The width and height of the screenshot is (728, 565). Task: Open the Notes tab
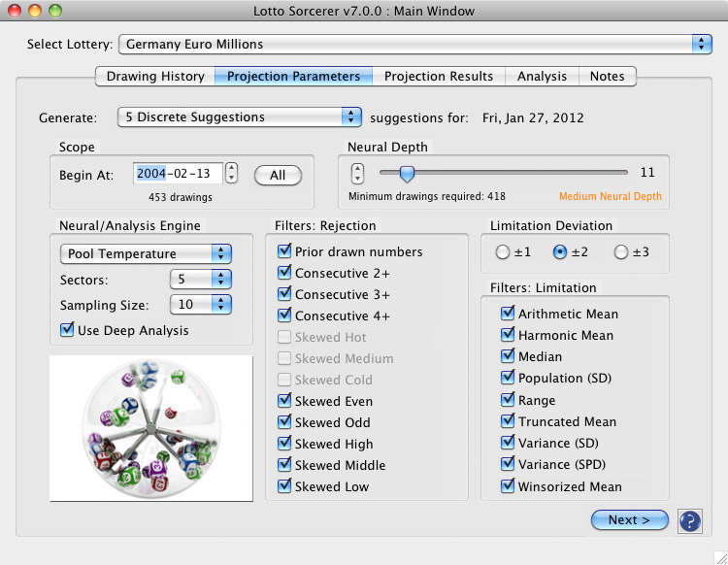coord(608,76)
